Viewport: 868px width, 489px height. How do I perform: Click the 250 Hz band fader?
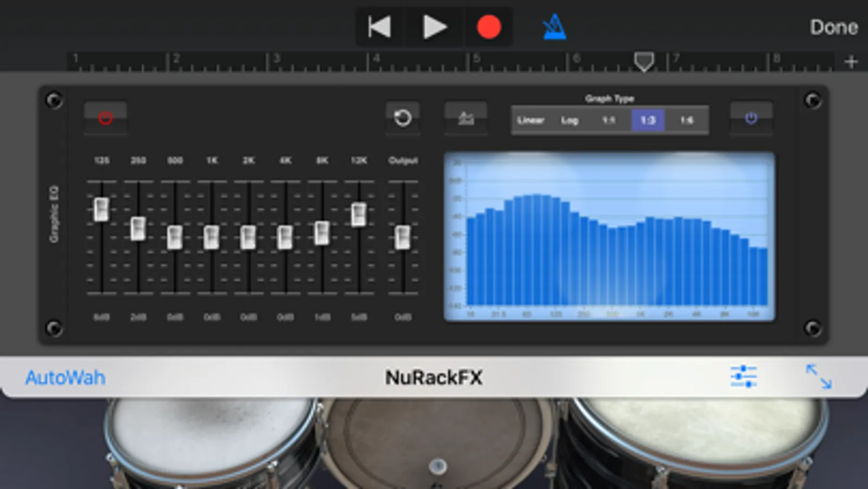point(138,228)
